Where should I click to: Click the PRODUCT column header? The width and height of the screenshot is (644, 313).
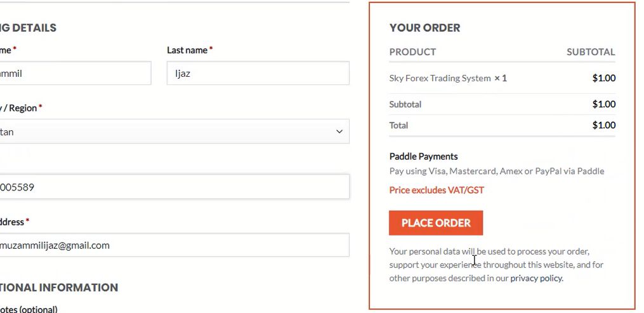(412, 52)
